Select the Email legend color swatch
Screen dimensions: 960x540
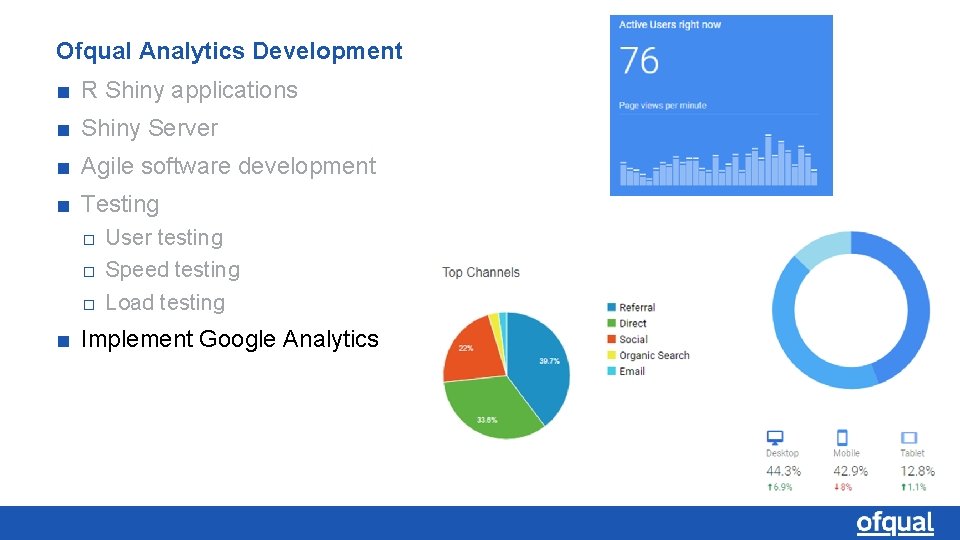[611, 371]
